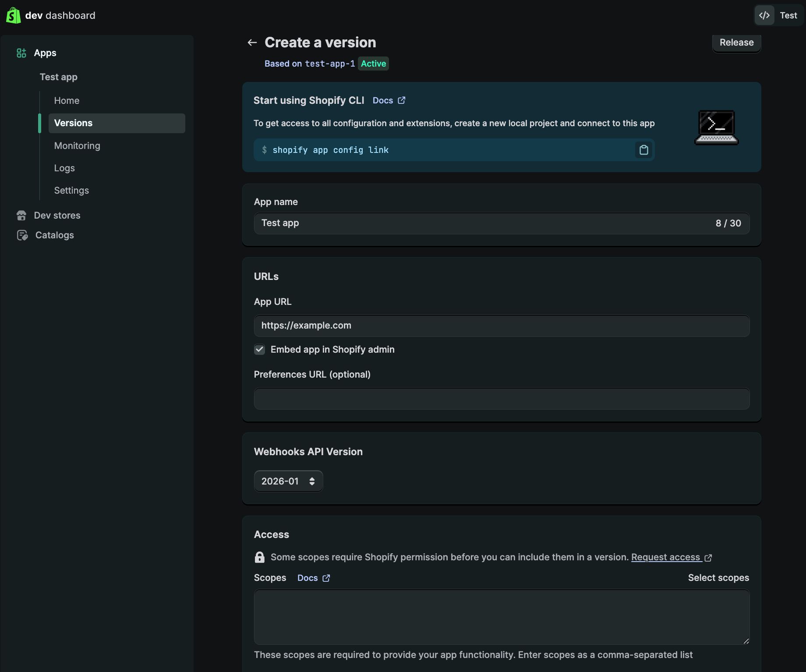This screenshot has height=672, width=806.
Task: Click the Webhooks API Version heading
Action: (308, 452)
